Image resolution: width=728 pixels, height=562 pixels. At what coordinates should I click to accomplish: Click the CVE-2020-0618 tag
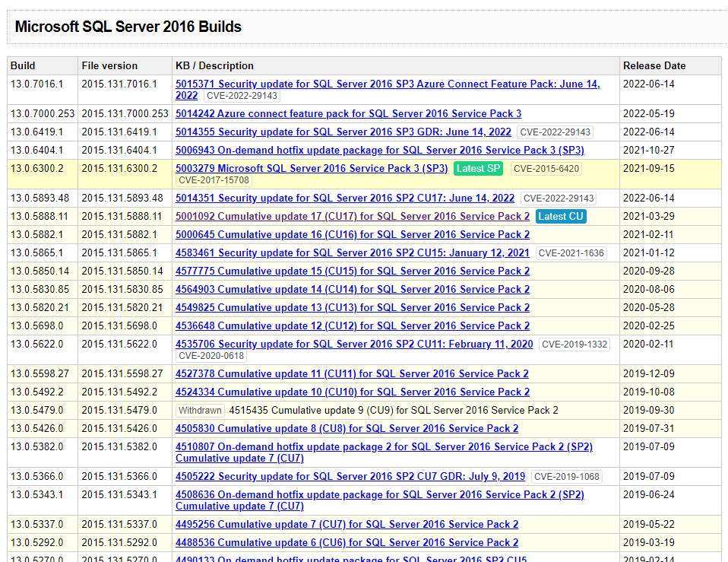[210, 356]
